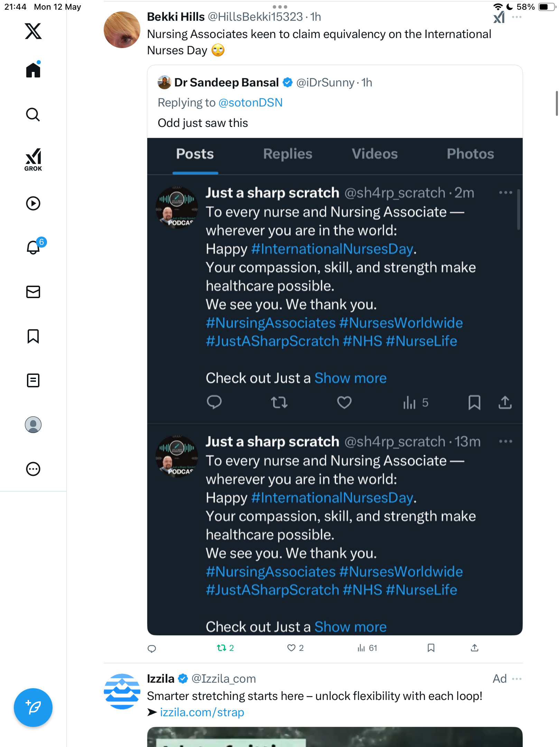
Task: Open the @sotonDSN mention link
Action: tap(251, 103)
